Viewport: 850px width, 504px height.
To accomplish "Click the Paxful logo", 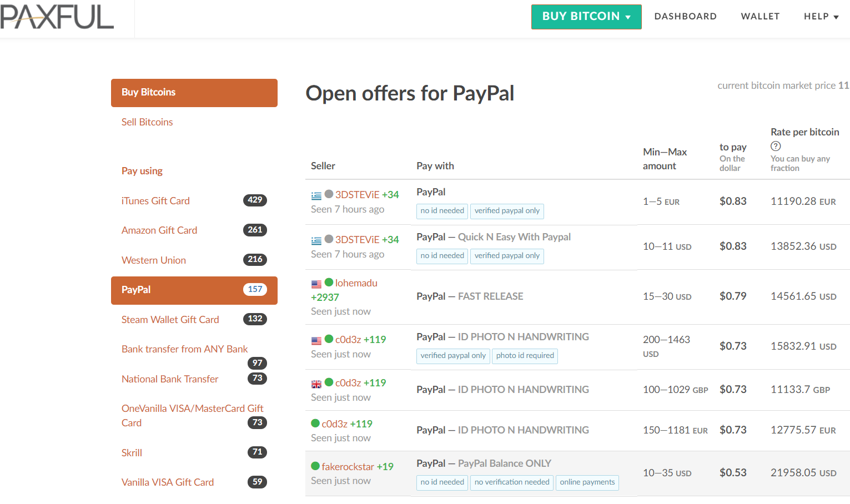I will coord(57,17).
